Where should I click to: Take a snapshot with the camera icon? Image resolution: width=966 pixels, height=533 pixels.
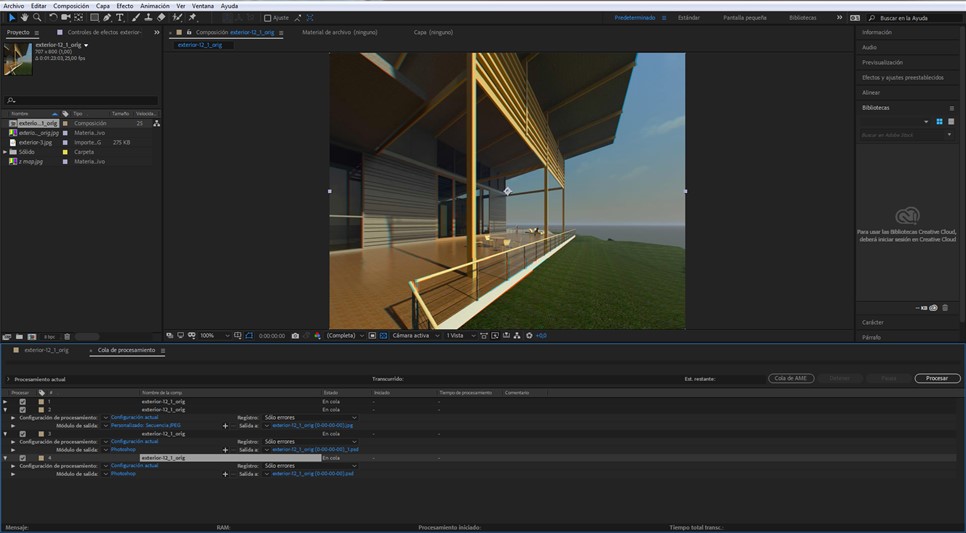point(295,336)
